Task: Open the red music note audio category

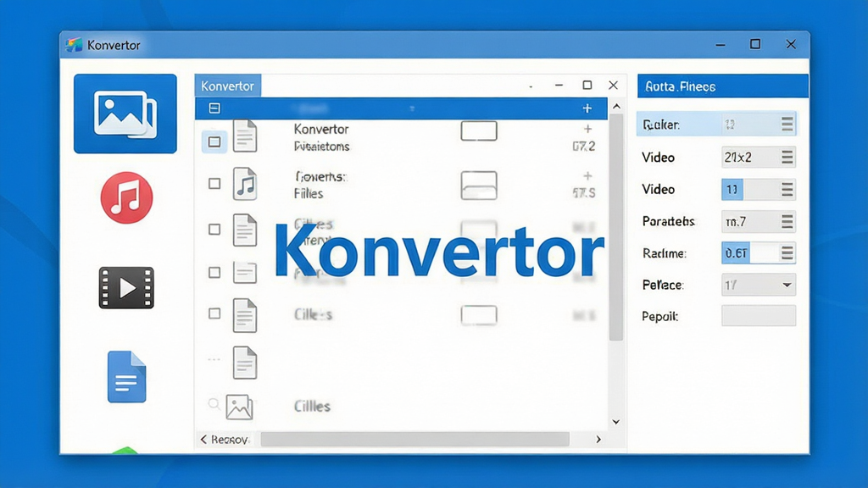Action: [127, 197]
